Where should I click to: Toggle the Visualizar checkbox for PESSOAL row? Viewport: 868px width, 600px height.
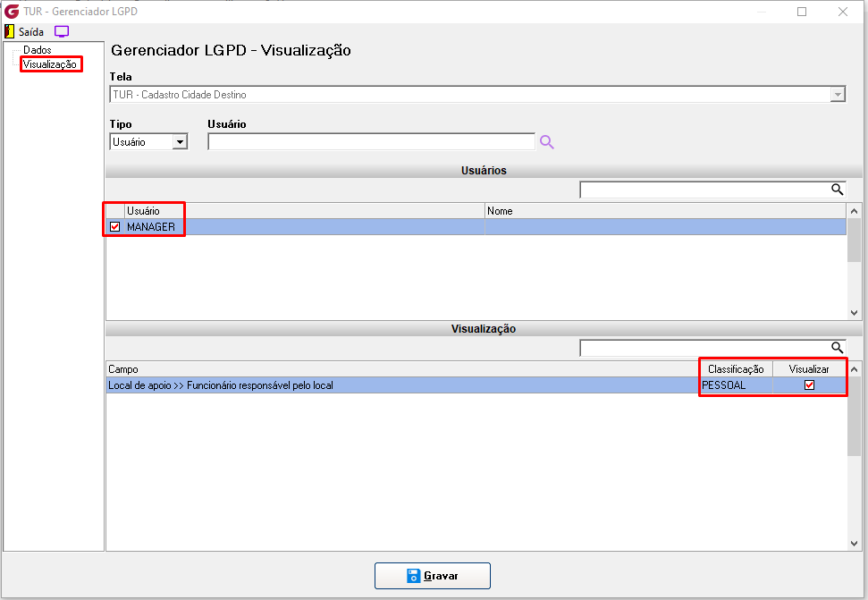tap(809, 385)
